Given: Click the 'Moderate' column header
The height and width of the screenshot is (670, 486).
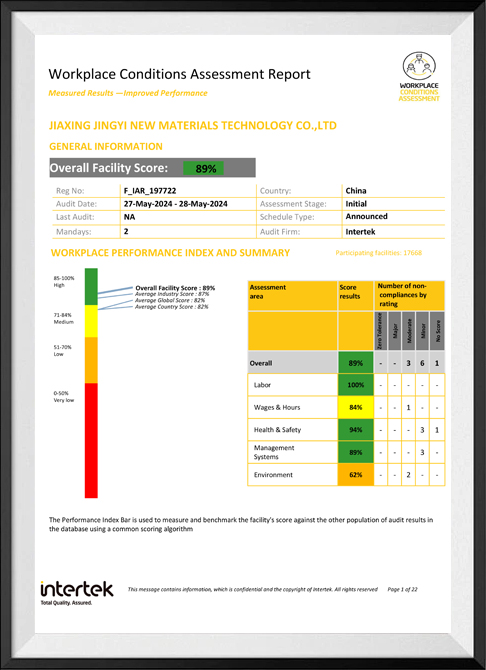Looking at the screenshot, I should click(x=408, y=331).
